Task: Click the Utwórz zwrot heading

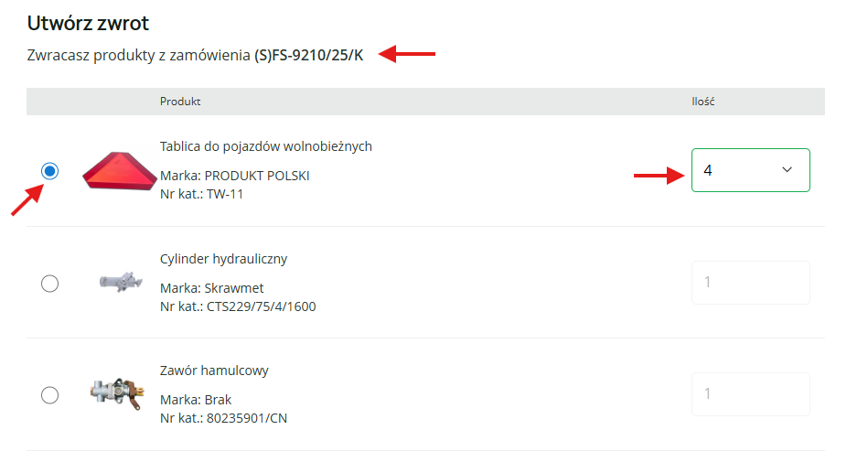Action: pyautogui.click(x=88, y=23)
